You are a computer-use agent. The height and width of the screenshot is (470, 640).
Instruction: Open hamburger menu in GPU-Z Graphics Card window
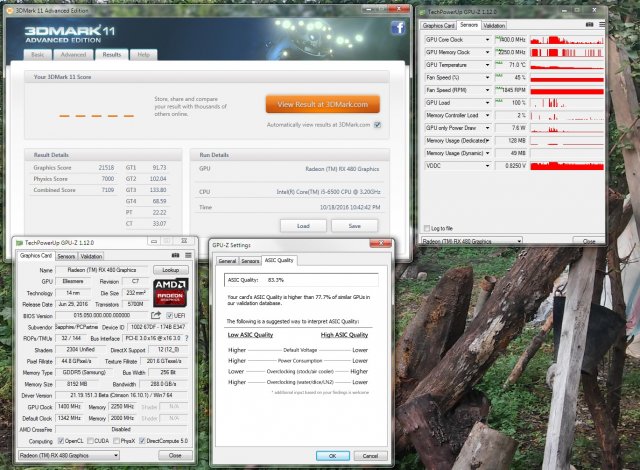pyautogui.click(x=187, y=256)
